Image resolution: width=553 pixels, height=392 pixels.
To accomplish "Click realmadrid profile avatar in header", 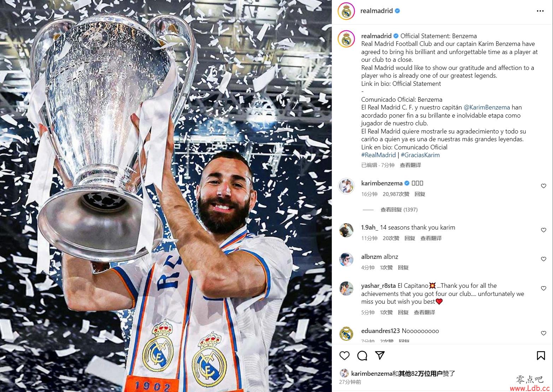I will [346, 11].
